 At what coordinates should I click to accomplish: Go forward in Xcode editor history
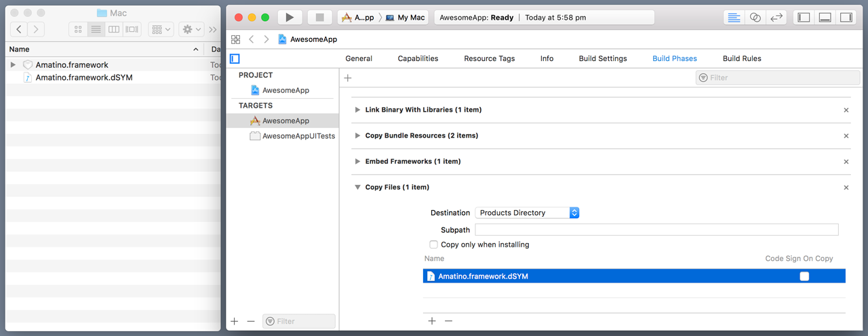pyautogui.click(x=267, y=40)
